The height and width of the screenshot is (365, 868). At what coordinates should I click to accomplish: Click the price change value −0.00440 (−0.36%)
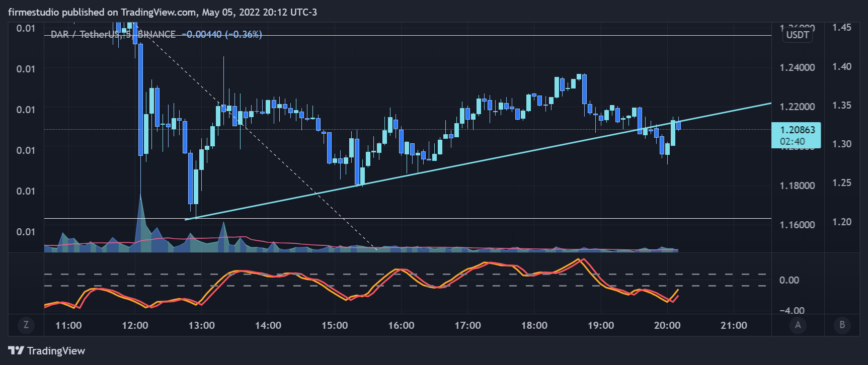click(222, 34)
